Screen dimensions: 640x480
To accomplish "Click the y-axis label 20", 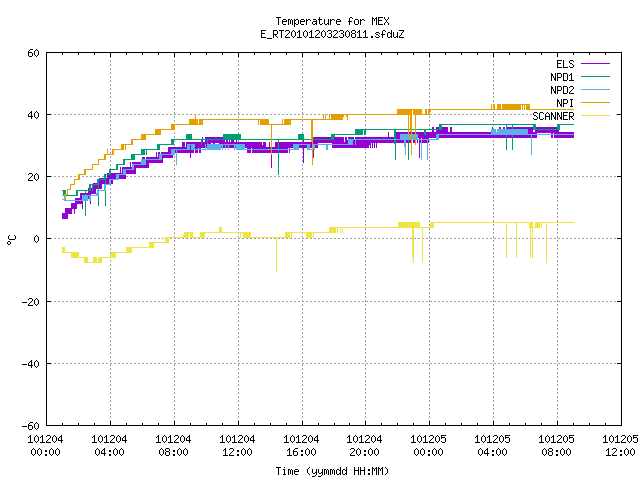I will click(33, 177).
